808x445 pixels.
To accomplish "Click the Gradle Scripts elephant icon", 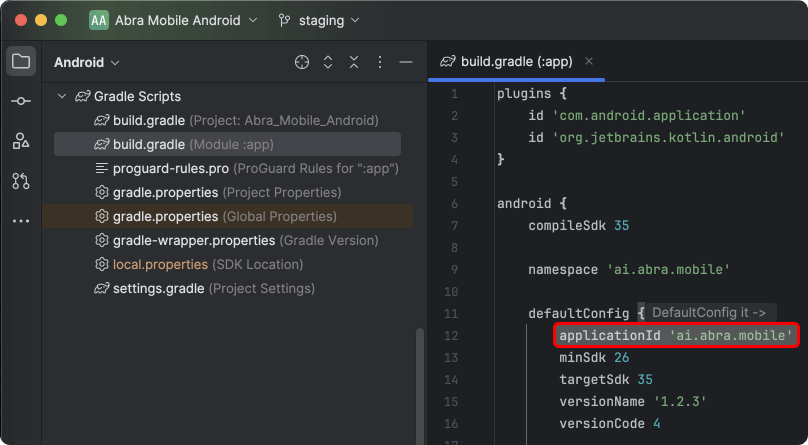I will click(x=82, y=96).
